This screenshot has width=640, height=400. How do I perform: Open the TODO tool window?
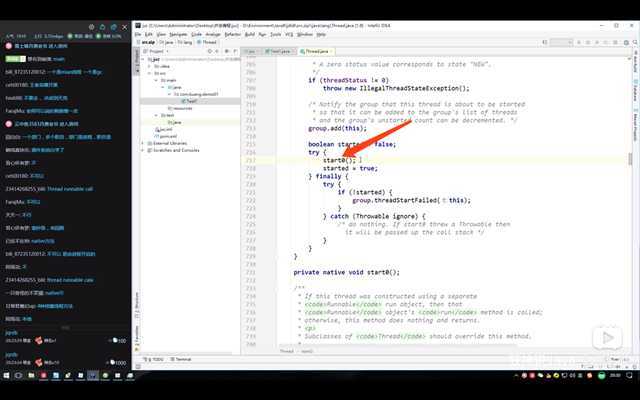coord(155,359)
